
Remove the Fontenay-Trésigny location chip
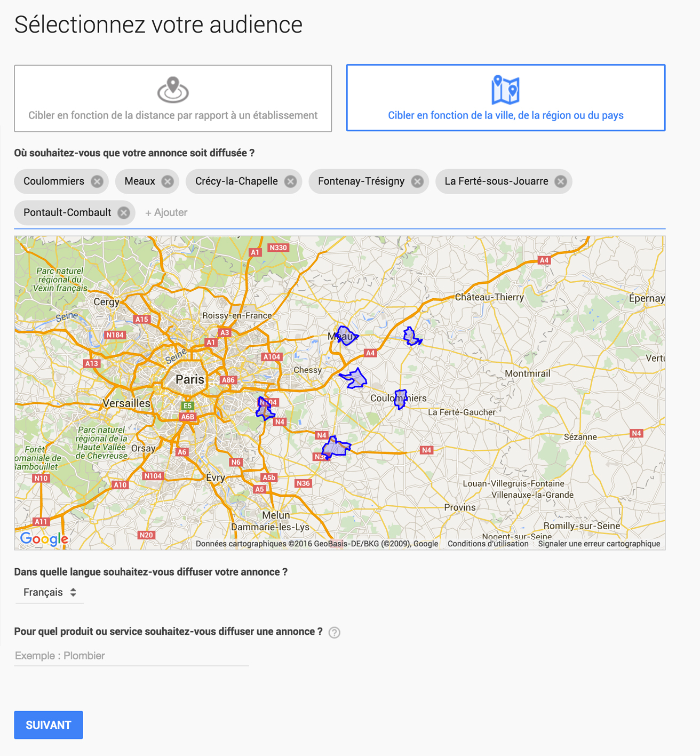coord(417,181)
